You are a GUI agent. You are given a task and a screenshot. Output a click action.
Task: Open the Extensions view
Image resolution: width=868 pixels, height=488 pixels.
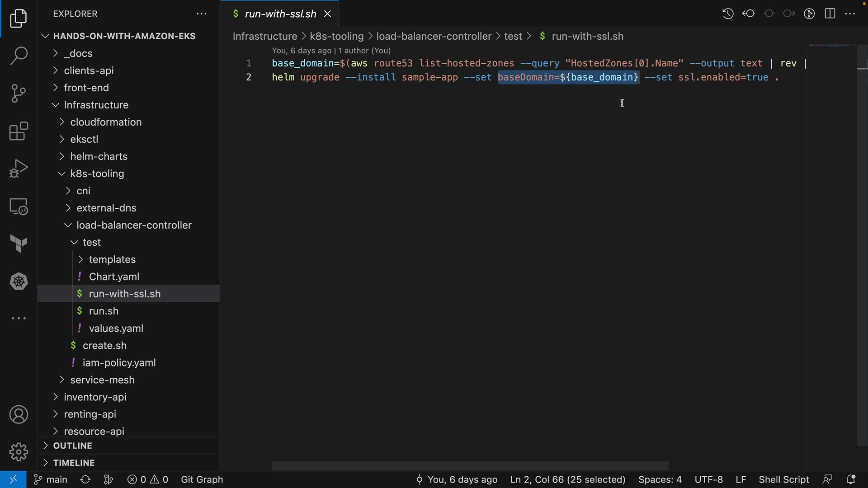(x=19, y=131)
